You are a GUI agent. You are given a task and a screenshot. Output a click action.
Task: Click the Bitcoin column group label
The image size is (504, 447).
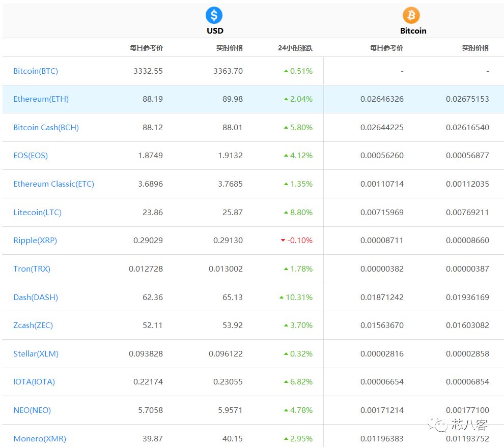pyautogui.click(x=413, y=31)
